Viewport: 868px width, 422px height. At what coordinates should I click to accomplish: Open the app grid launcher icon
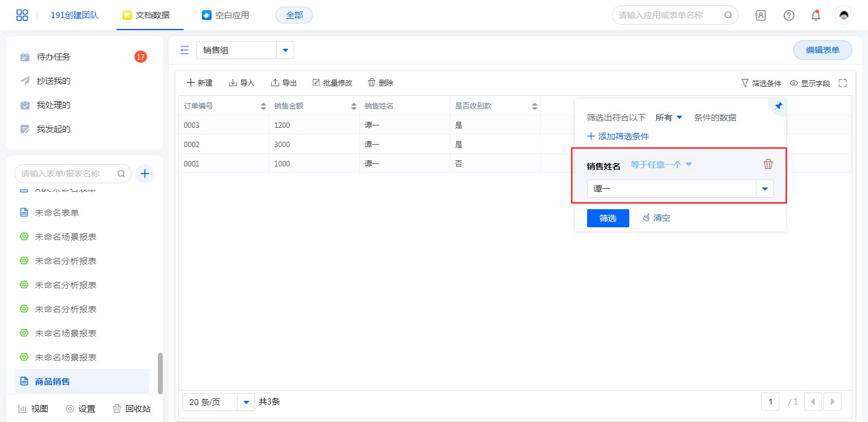22,15
